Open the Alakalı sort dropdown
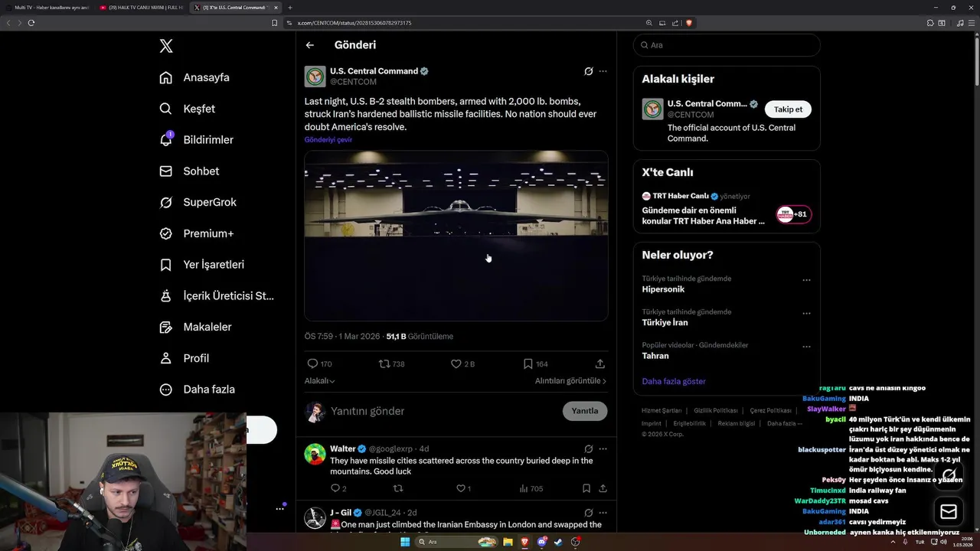 [320, 381]
